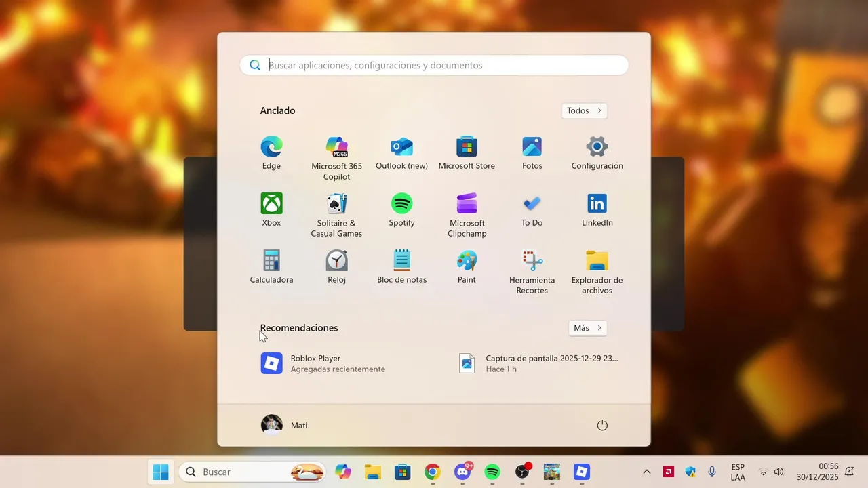Open the notifications bell icon
868x488 pixels.
coord(849,472)
